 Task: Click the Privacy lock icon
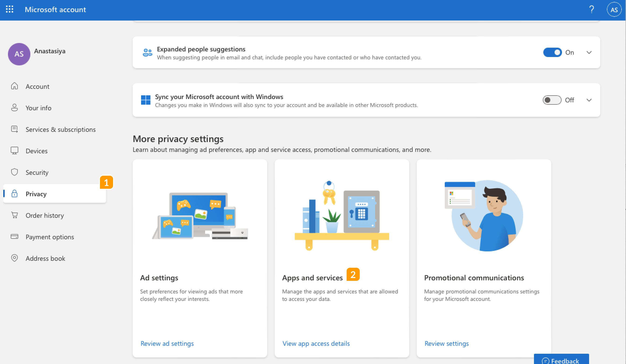pos(15,194)
